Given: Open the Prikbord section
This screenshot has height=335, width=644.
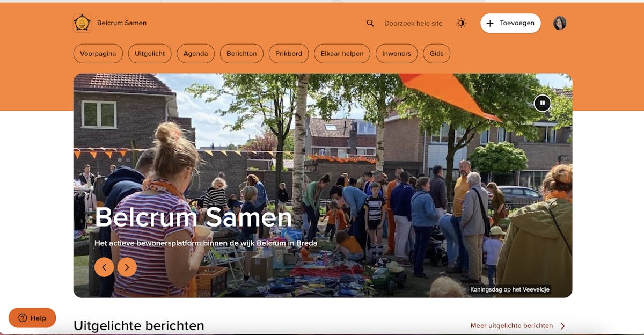Looking at the screenshot, I should (289, 54).
